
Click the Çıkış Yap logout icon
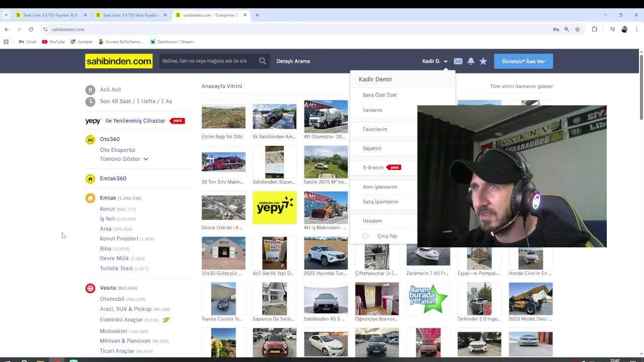click(x=366, y=236)
